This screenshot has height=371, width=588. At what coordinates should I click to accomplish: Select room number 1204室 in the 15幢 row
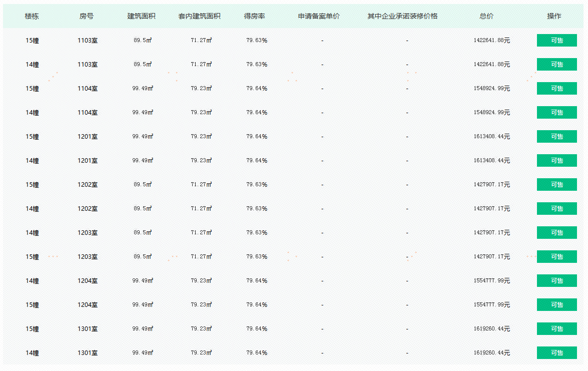pos(88,304)
